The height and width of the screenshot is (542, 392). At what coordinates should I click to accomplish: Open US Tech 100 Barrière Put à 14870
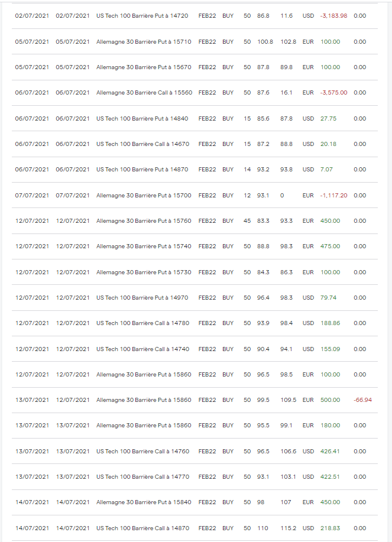(142, 170)
